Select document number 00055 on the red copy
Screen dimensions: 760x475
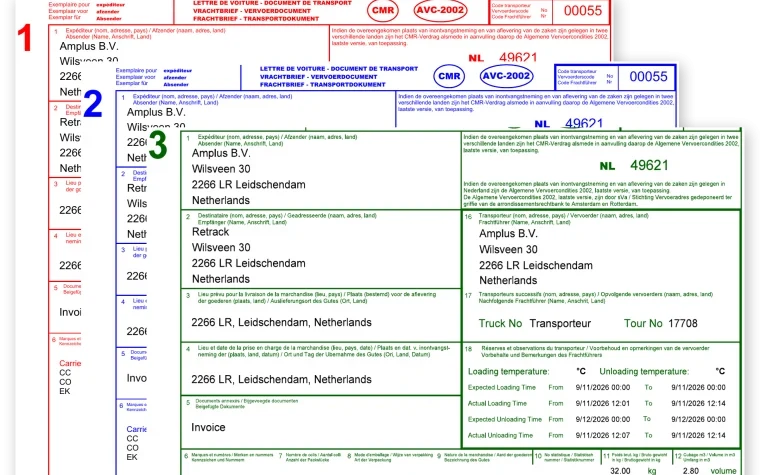click(583, 11)
